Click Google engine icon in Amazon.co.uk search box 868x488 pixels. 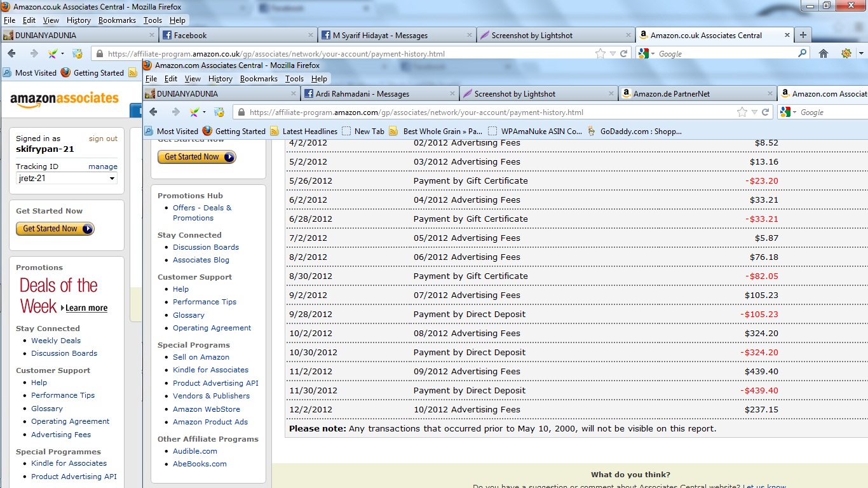[x=643, y=53]
